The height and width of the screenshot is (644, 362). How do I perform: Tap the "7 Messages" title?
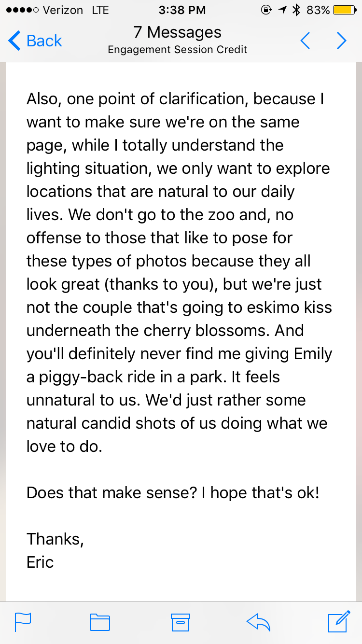coord(178,32)
